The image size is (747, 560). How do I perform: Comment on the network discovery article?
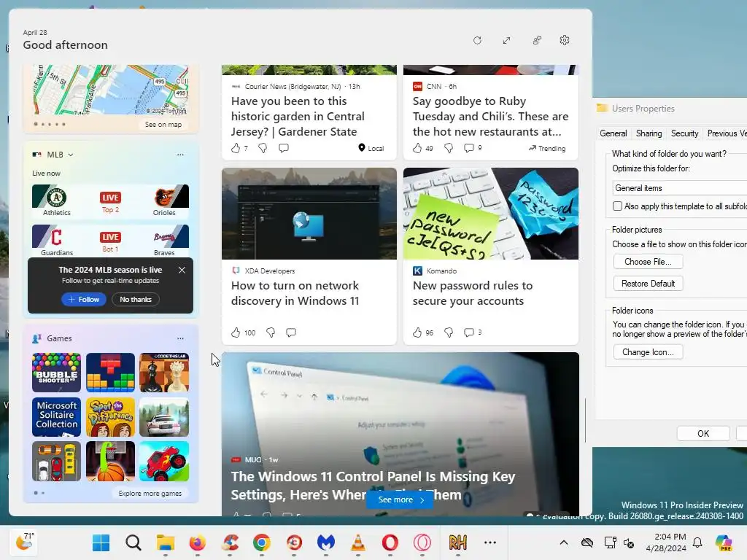290,332
